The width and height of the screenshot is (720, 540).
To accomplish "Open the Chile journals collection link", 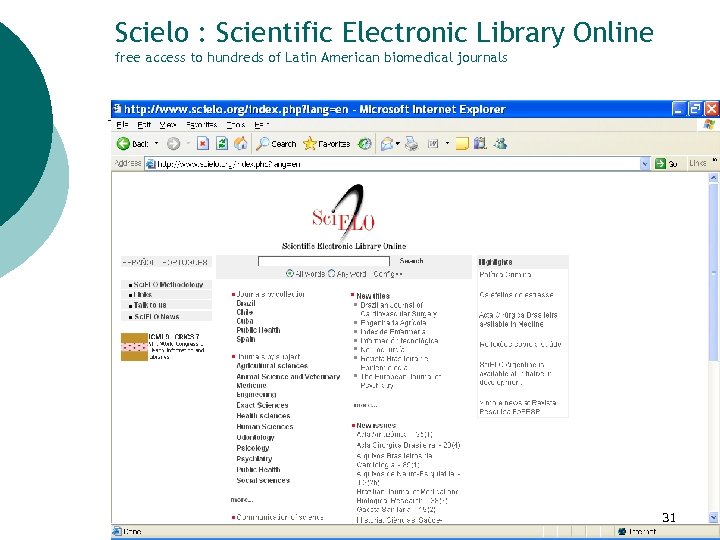I will coord(245,312).
